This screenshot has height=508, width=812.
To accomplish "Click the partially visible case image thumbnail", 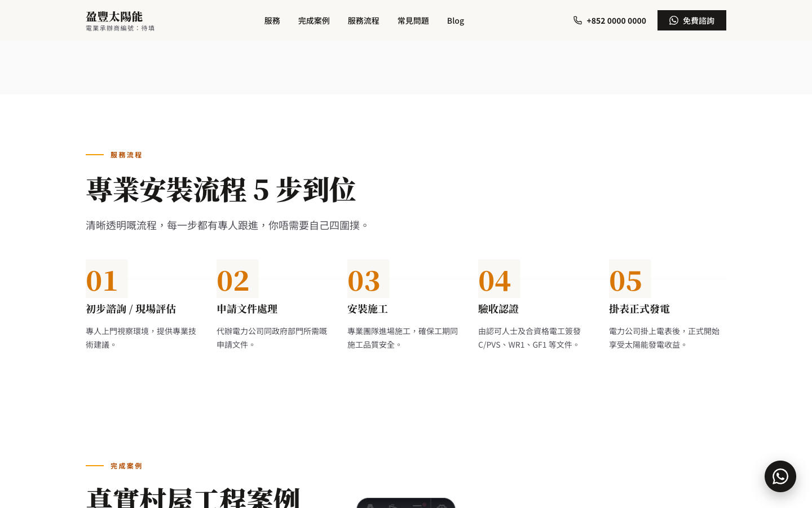I will [x=406, y=503].
